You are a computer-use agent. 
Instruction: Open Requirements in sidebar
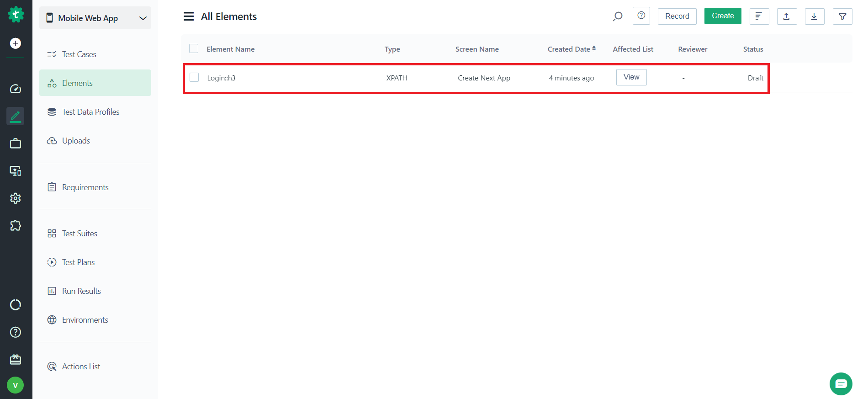(x=95, y=187)
